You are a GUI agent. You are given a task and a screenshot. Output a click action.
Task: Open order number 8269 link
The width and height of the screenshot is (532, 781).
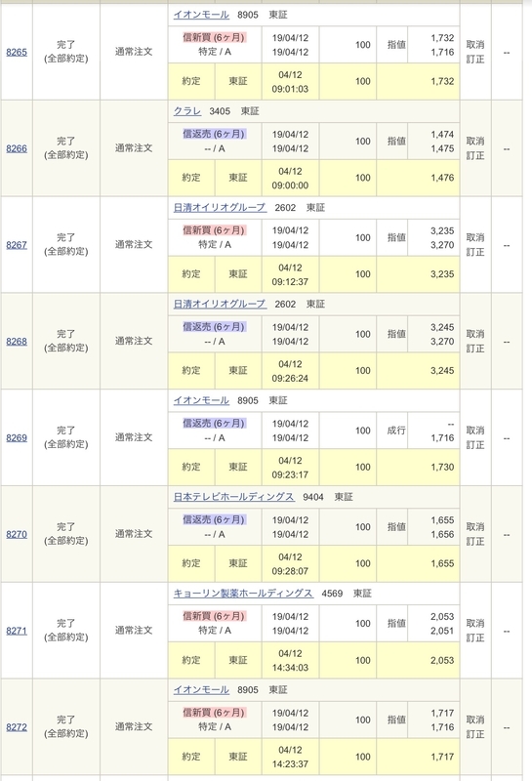coord(17,437)
